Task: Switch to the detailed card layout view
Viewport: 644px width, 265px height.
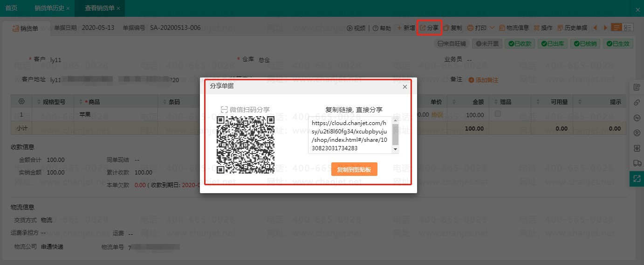Action: coord(628,28)
